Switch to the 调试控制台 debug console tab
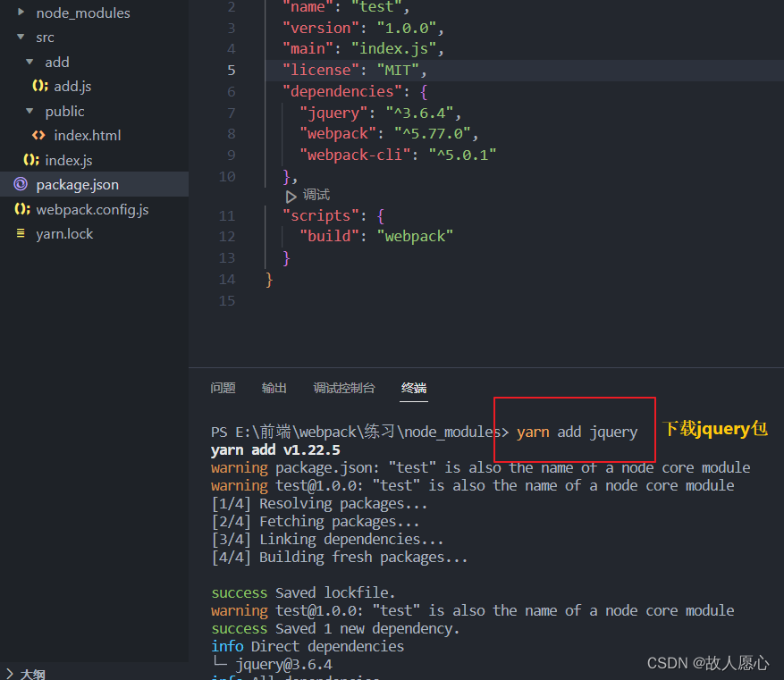 point(344,388)
